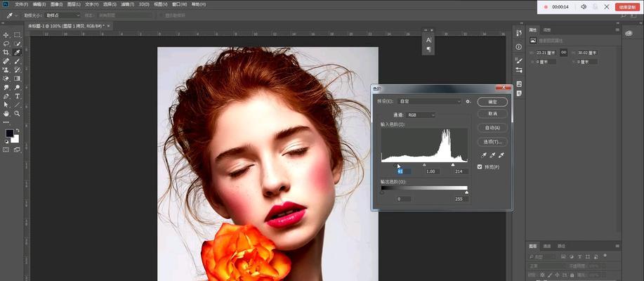Select the Pen tool

6,96
